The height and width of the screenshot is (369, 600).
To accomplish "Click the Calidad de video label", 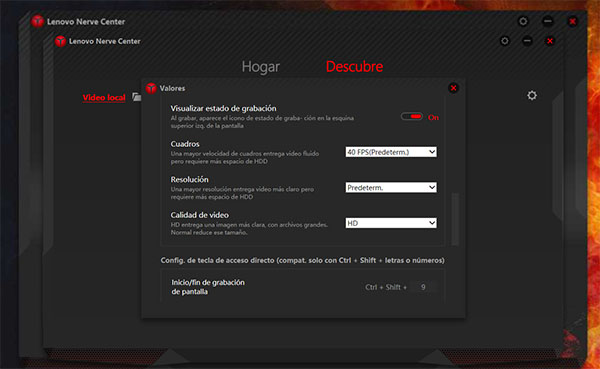I will 199,215.
